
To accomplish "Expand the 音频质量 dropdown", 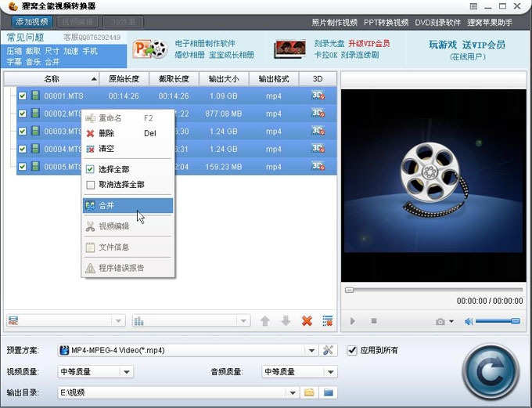I will click(330, 372).
